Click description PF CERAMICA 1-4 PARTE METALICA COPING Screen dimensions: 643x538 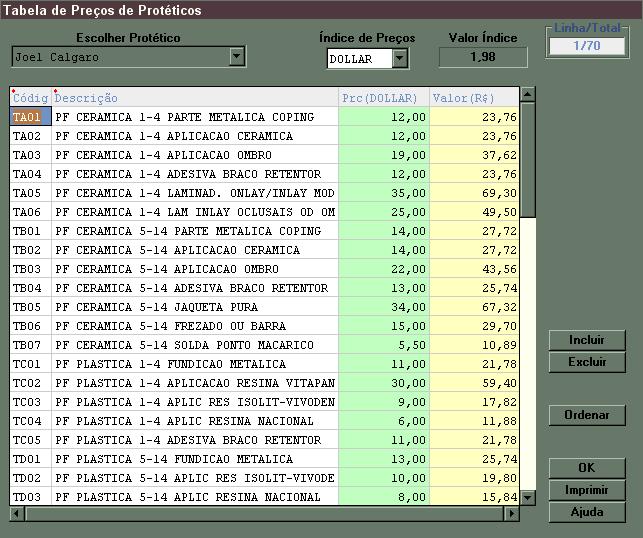click(x=195, y=117)
